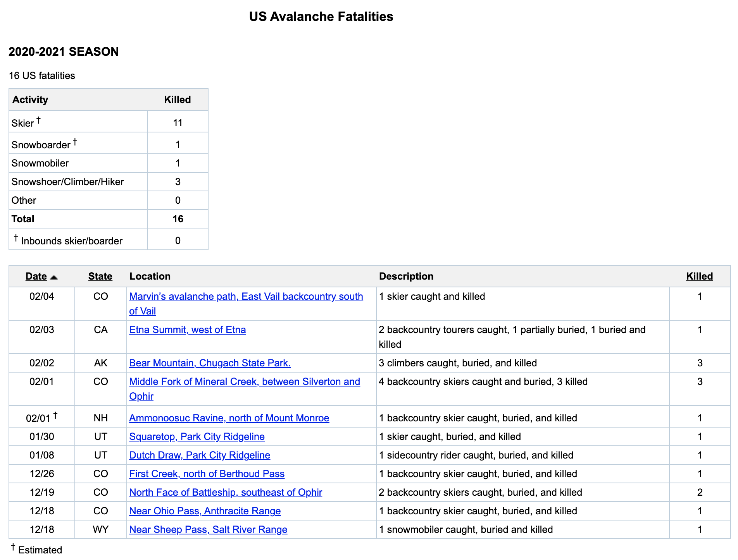Click the '16 US fatalities' text
738x560 pixels.
[42, 76]
